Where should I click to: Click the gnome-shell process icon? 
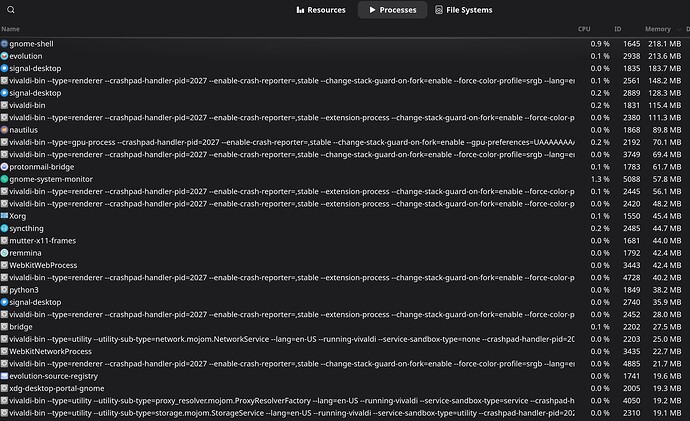pos(4,44)
